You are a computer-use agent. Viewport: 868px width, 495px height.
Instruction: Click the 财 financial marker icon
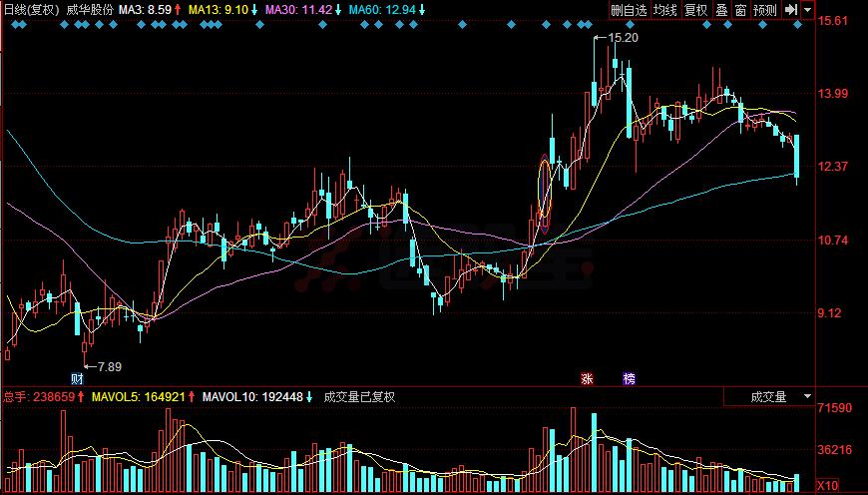click(x=77, y=378)
